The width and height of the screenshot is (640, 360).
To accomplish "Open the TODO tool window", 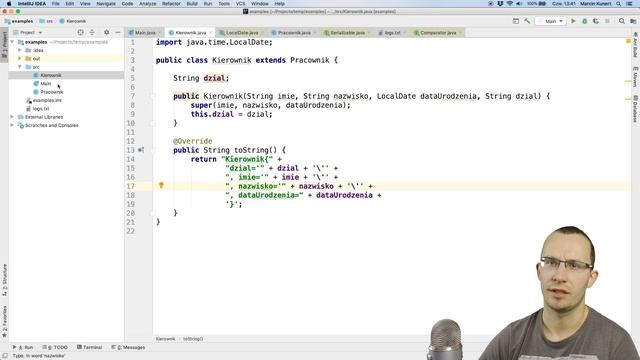I will 55,347.
